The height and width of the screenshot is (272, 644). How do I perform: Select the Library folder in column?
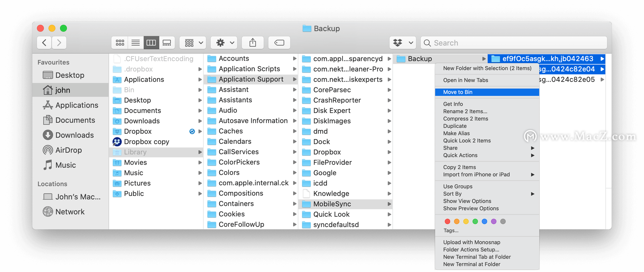pyautogui.click(x=156, y=152)
